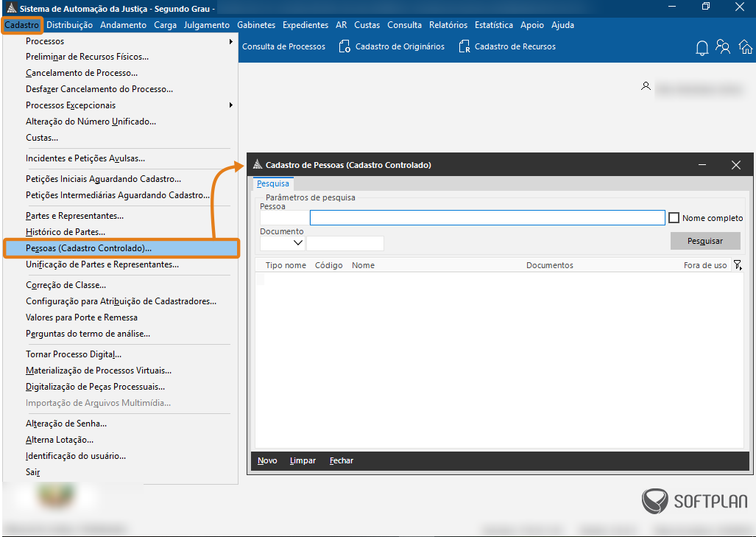Click the Novo button
The image size is (756, 537).
267,461
